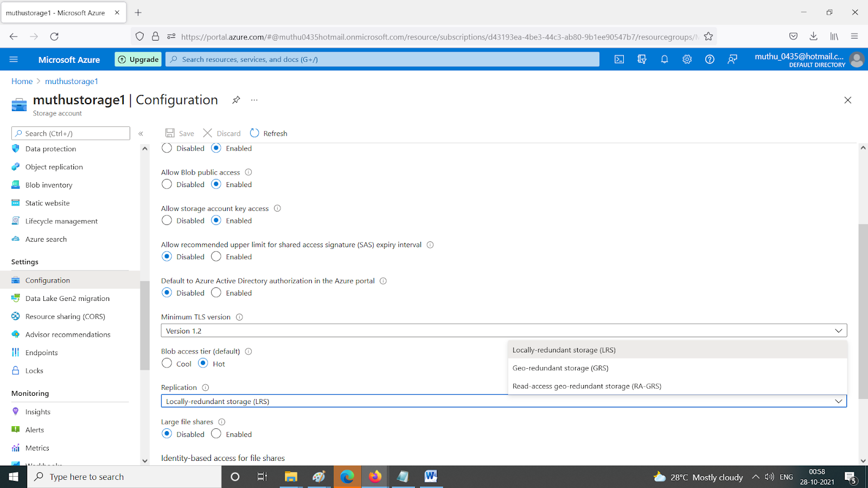
Task: Click info icon beside Minimum TLS version
Action: (239, 317)
